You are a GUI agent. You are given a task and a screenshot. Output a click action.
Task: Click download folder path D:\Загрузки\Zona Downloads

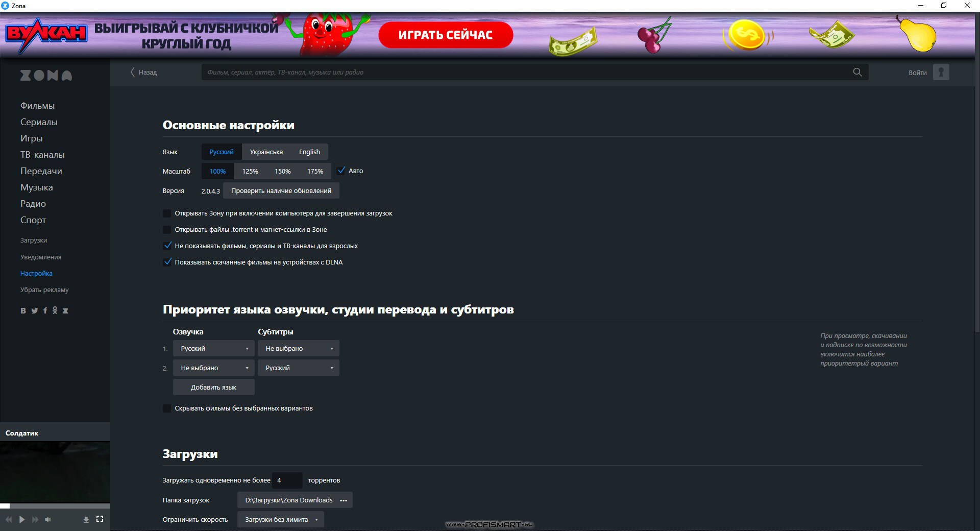(x=288, y=500)
